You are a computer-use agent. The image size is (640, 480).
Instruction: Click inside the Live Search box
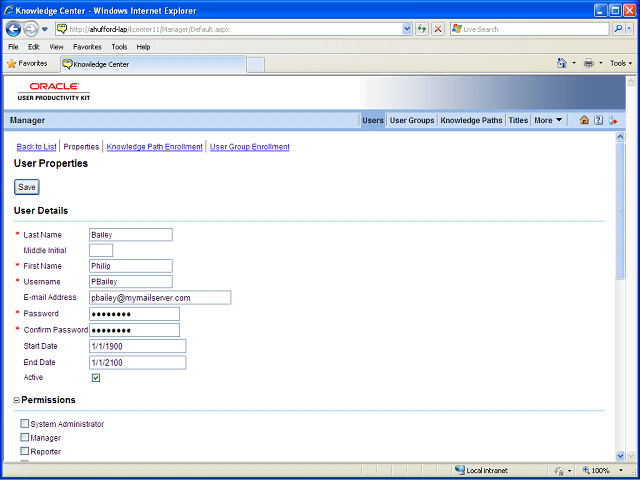530,29
